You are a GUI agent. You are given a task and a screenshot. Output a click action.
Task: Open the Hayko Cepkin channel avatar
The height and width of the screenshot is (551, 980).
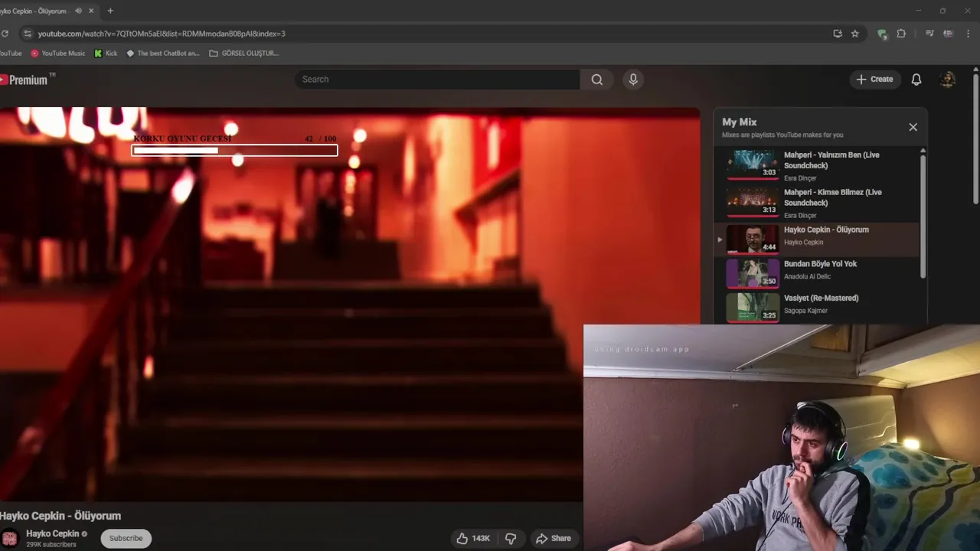[x=9, y=538]
